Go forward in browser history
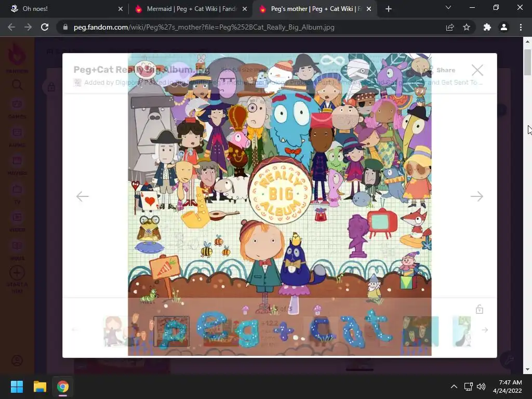 pyautogui.click(x=28, y=27)
